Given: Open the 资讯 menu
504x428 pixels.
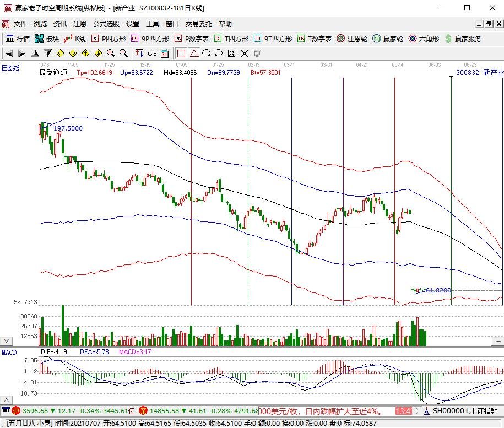Looking at the screenshot, I should pos(60,24).
